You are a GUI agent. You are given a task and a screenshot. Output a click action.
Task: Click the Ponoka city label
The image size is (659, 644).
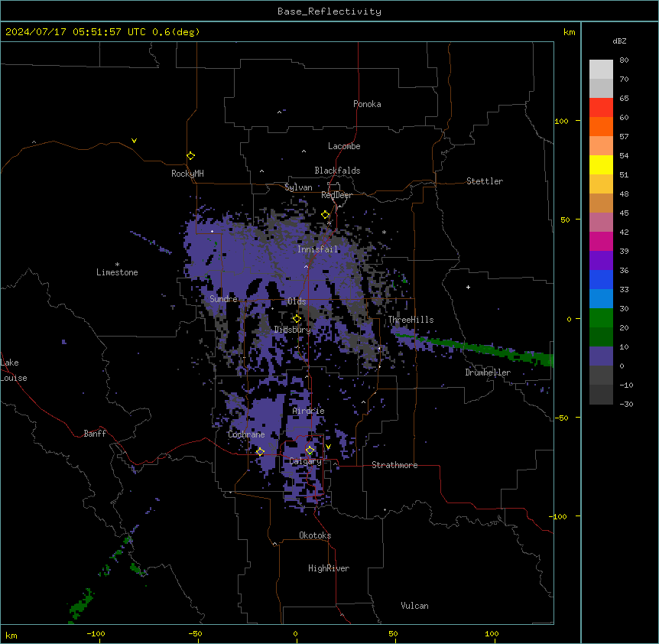(367, 104)
